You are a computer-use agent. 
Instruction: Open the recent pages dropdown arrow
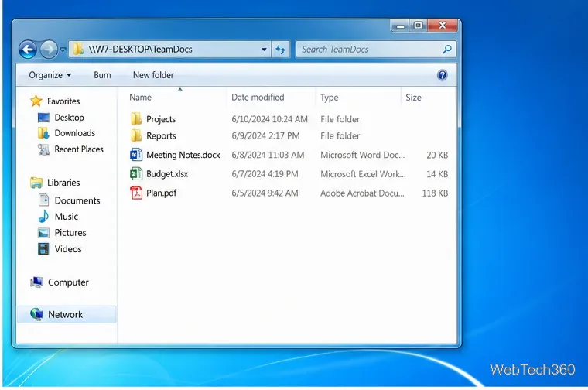(63, 50)
